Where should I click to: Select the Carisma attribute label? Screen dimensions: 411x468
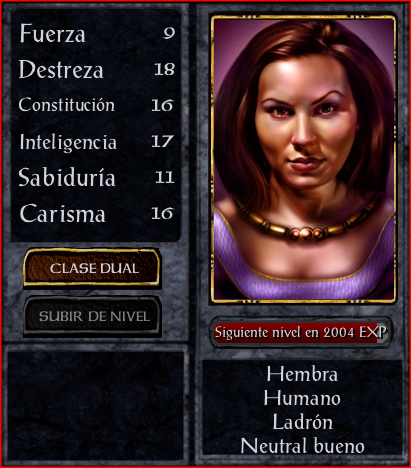tap(63, 213)
